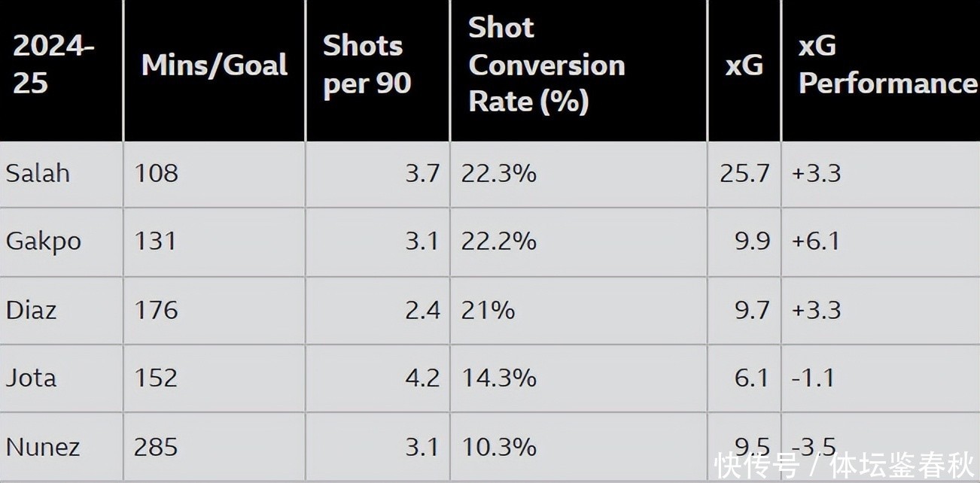Click Salah's 108 mins per goal value
This screenshot has height=483, width=980.
156,174
